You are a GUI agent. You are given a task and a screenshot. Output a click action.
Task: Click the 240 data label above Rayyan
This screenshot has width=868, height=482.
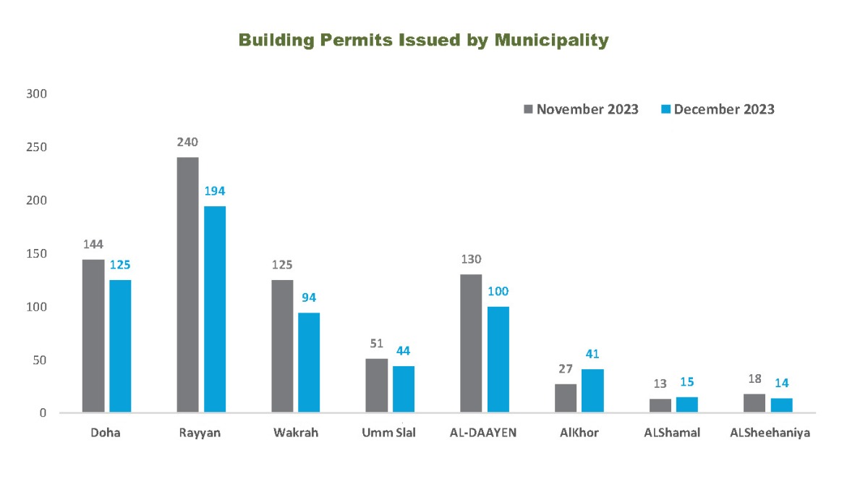click(187, 143)
